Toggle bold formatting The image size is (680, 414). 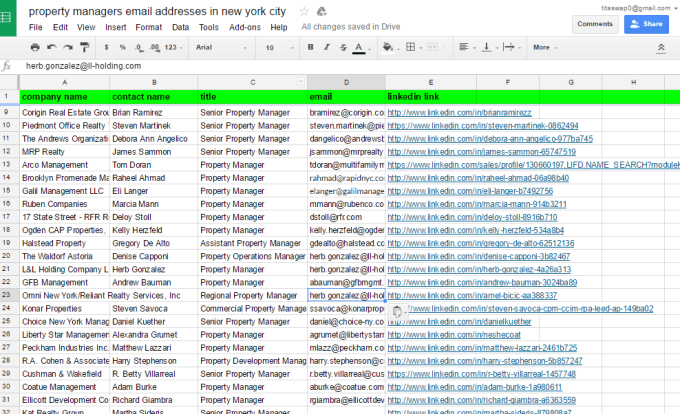pyautogui.click(x=311, y=47)
